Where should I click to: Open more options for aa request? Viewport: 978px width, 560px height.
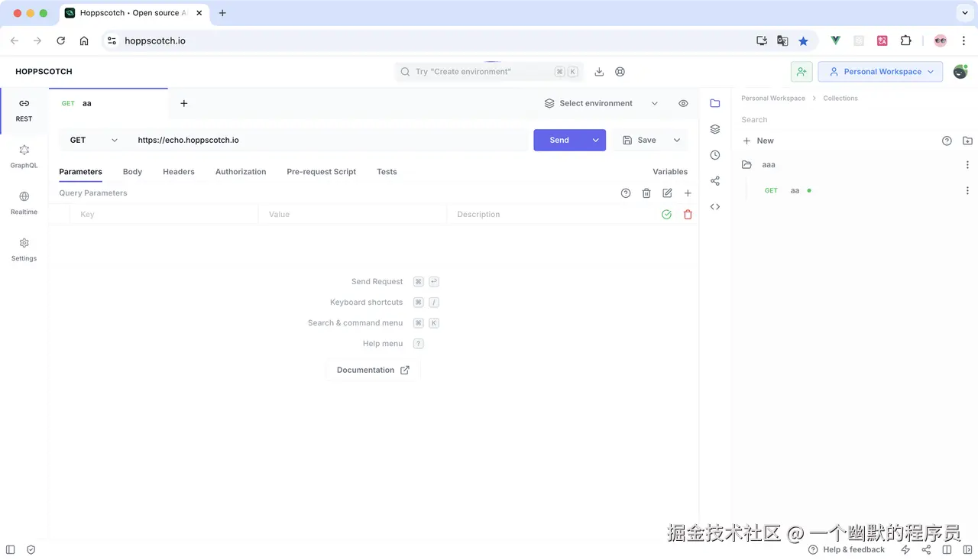(x=967, y=191)
